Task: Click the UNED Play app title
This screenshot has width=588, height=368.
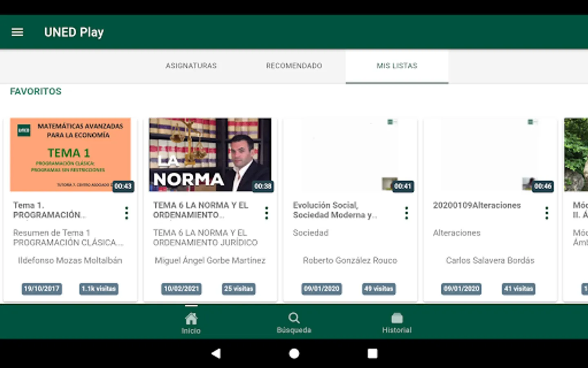Action: pyautogui.click(x=74, y=32)
